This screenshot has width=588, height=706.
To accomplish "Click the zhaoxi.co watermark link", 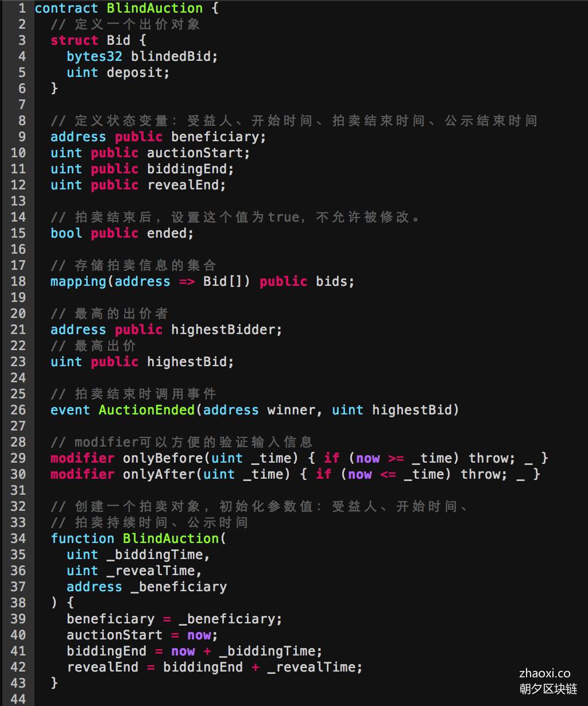I will tap(544, 673).
